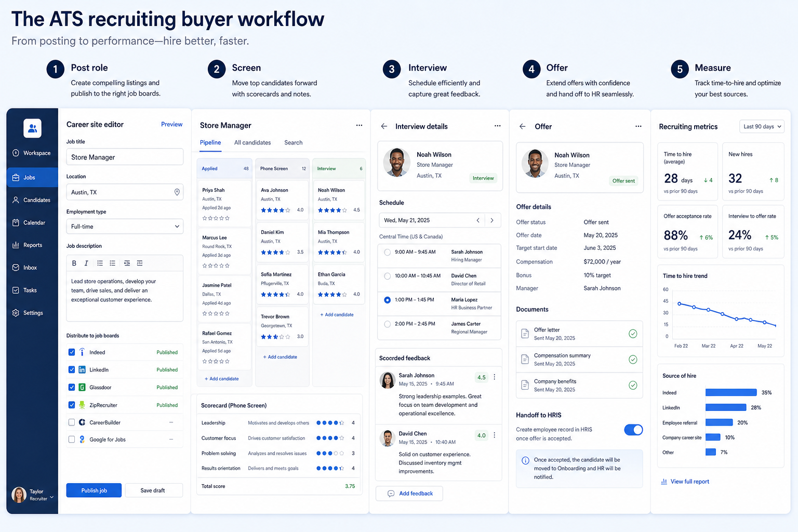This screenshot has width=798, height=532.
Task: Open the Offer letter document
Action: 579,334
